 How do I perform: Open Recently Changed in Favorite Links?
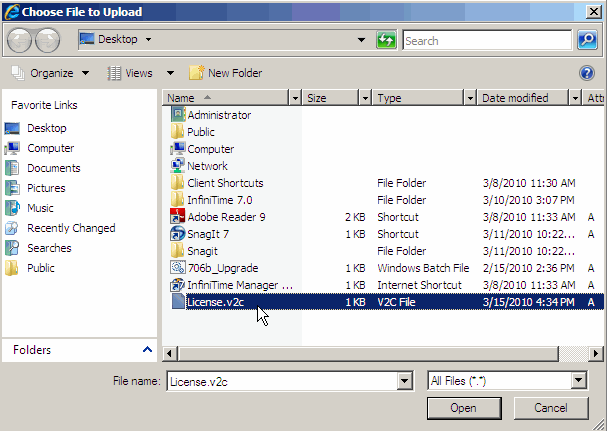71,228
